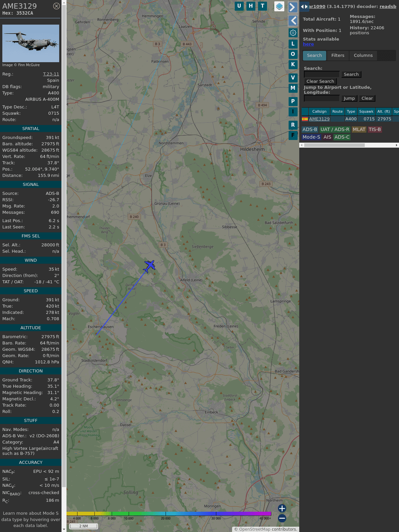Toggle the H map button
Screen dimensions: 399x532
coord(251,6)
